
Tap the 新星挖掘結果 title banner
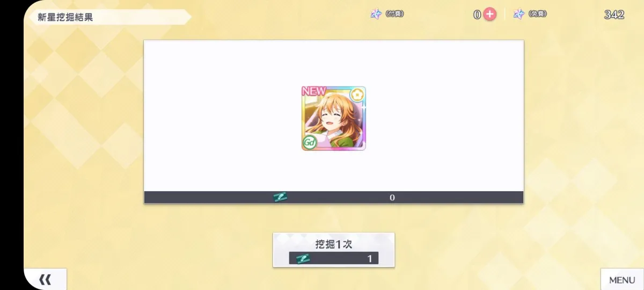107,17
